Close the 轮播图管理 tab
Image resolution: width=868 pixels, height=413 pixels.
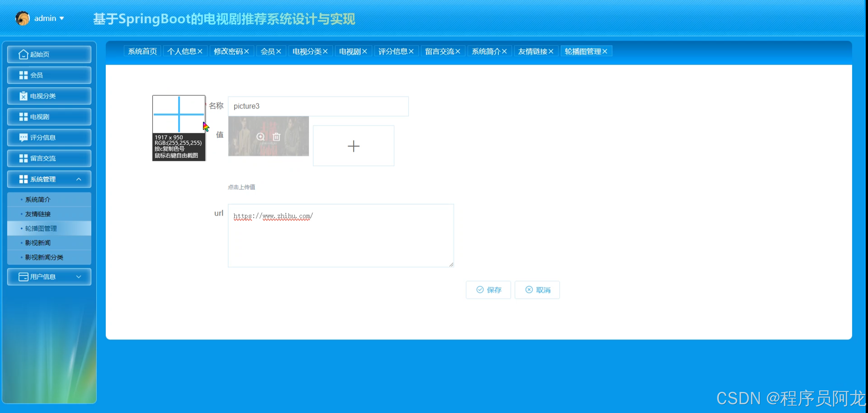(x=605, y=51)
